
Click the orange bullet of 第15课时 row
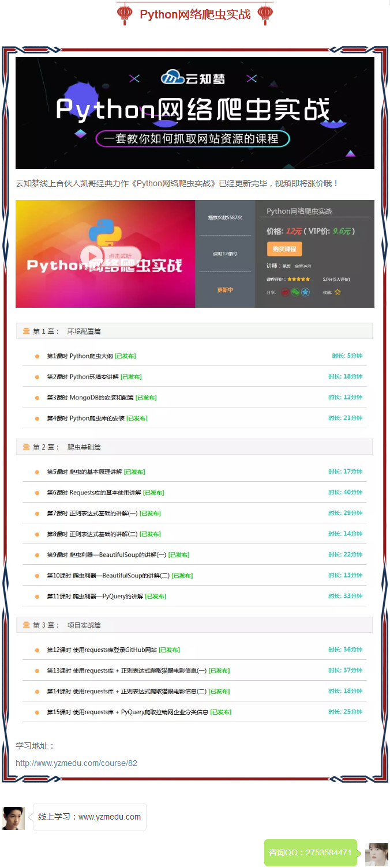37,712
